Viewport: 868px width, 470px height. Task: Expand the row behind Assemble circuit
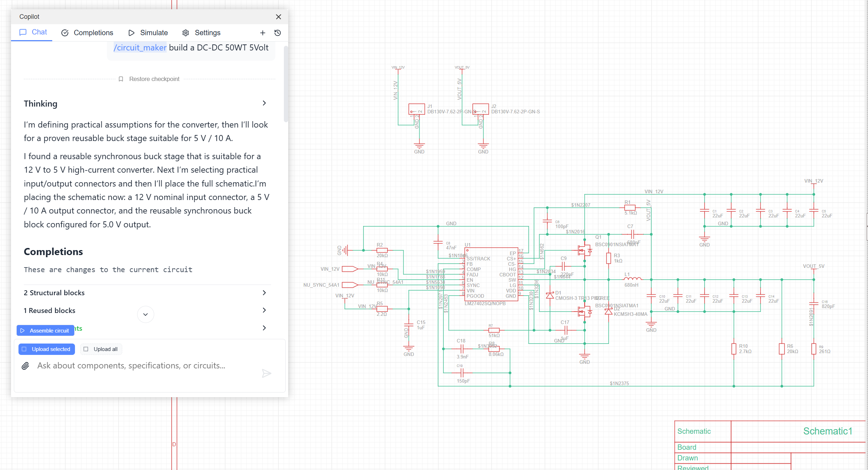pos(264,328)
